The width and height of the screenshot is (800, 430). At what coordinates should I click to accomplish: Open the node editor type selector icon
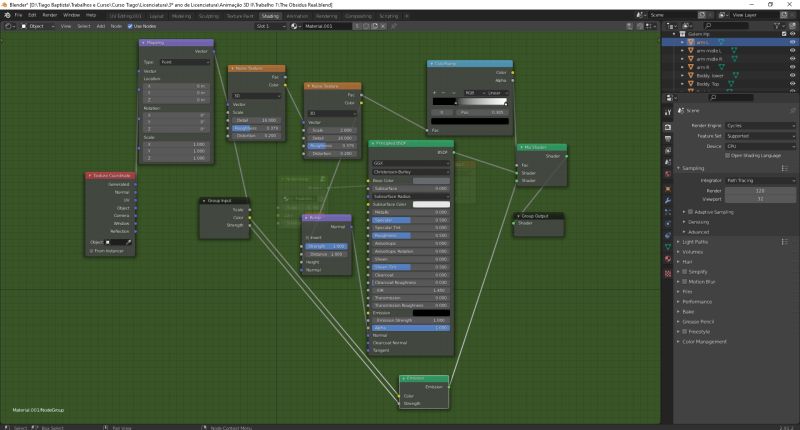(10, 26)
